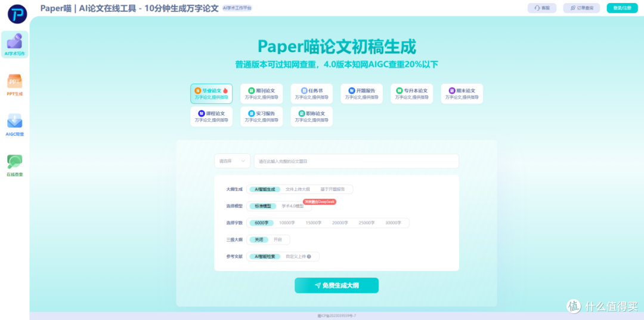Click the 大纲生成 label
644x320 pixels.
pyautogui.click(x=234, y=189)
